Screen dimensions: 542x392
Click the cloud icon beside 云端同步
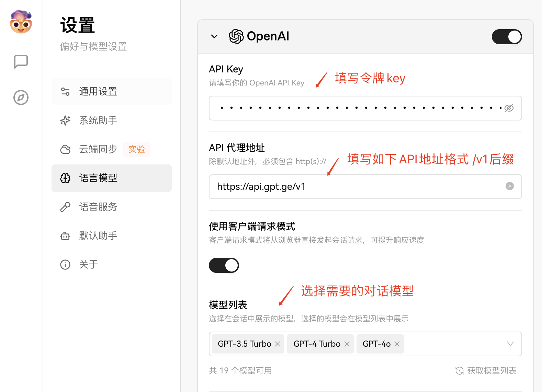tap(65, 149)
